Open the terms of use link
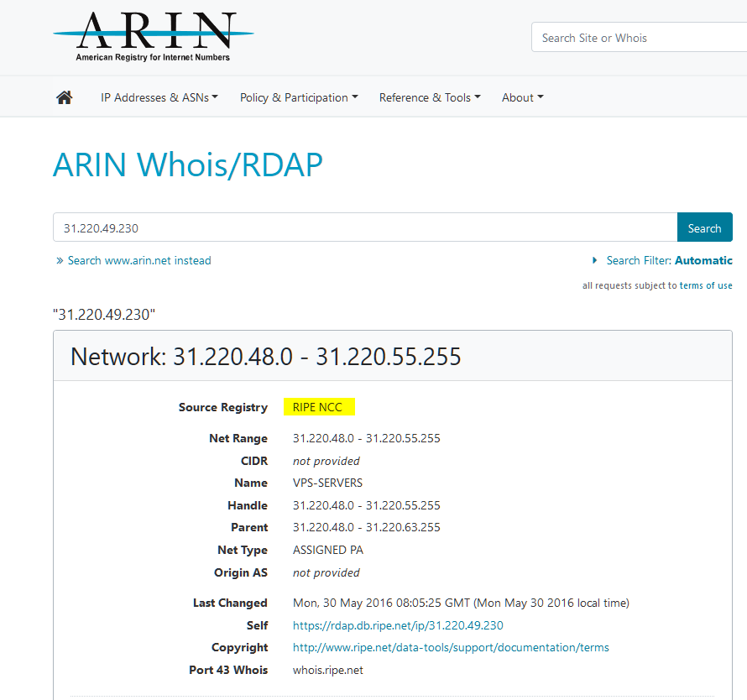This screenshot has width=747, height=700. pyautogui.click(x=706, y=285)
